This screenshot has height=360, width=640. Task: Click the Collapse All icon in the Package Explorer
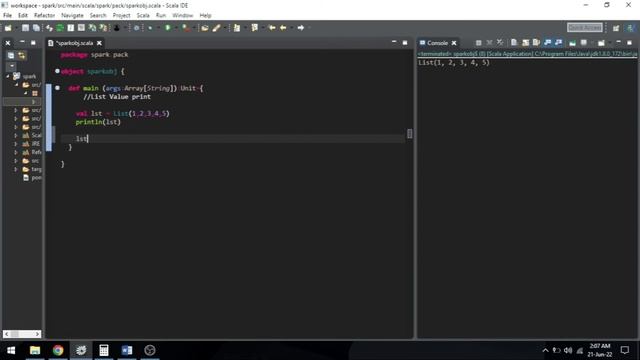click(x=11, y=56)
